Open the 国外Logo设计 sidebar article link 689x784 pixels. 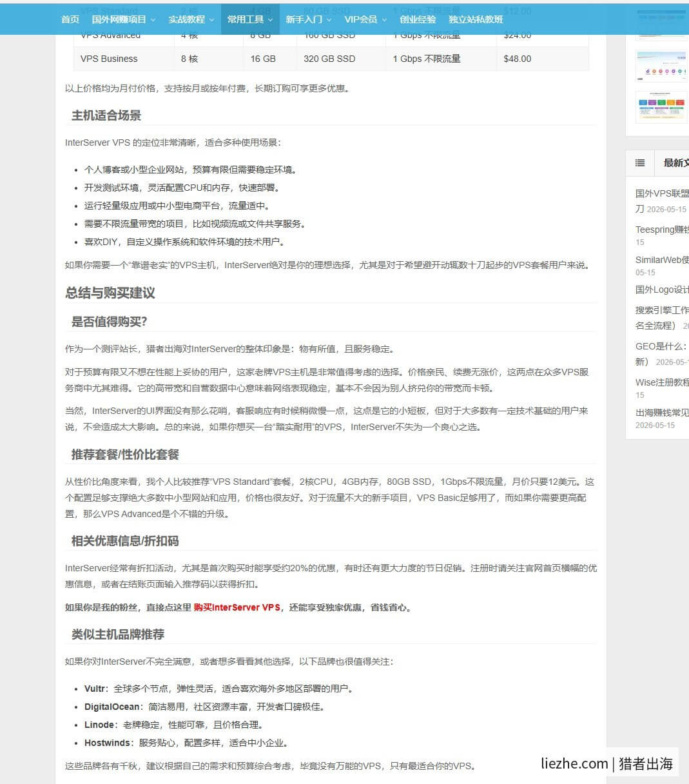coord(662,289)
